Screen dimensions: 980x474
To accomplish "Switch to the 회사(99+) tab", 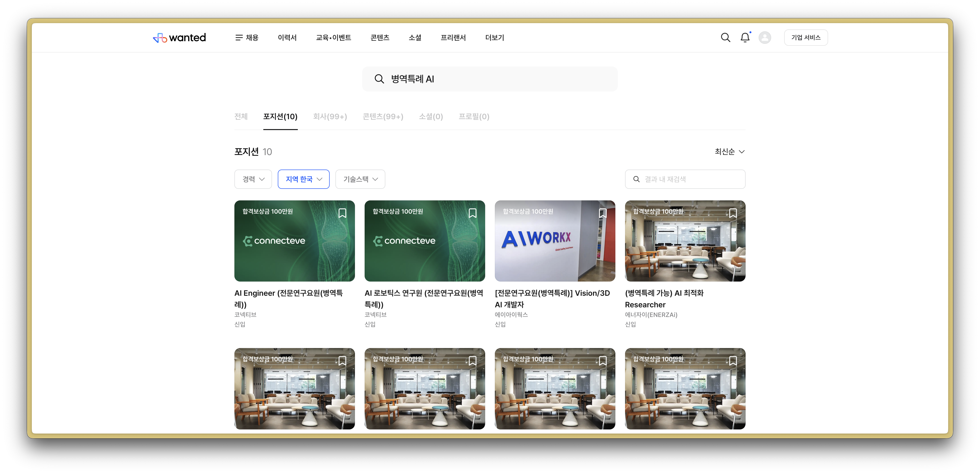I will pos(330,117).
